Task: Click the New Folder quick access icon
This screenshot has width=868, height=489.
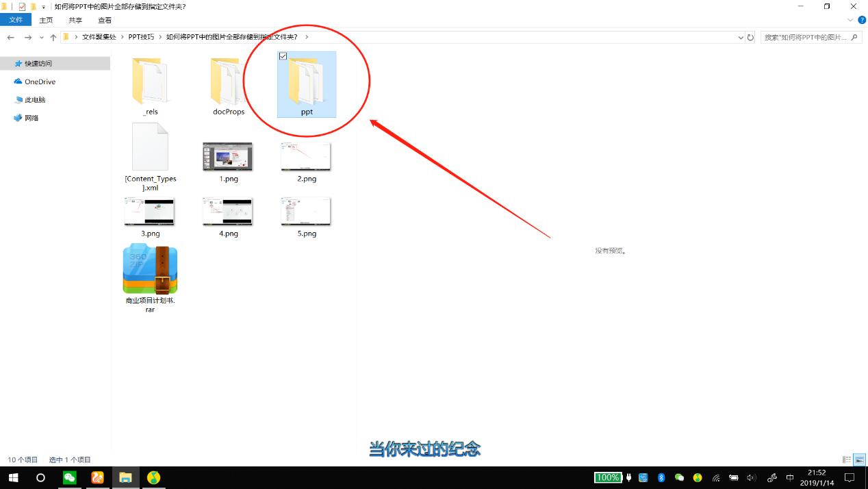Action: 33,6
